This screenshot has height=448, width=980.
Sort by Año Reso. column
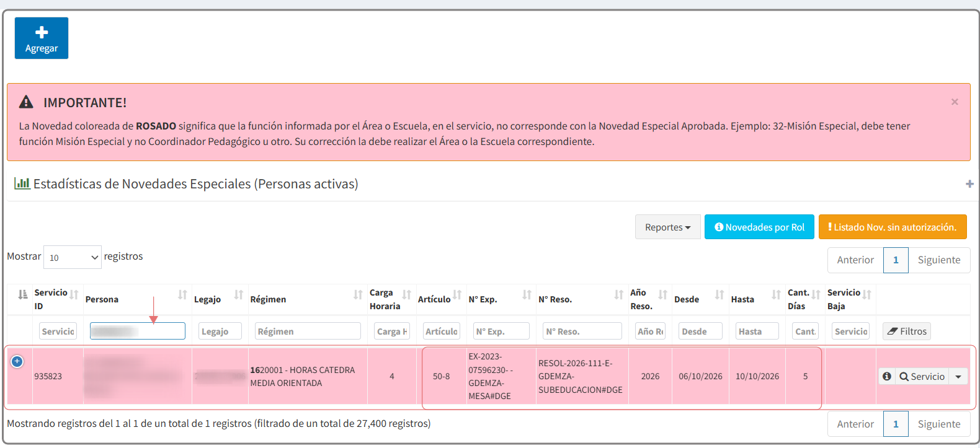[649, 299]
